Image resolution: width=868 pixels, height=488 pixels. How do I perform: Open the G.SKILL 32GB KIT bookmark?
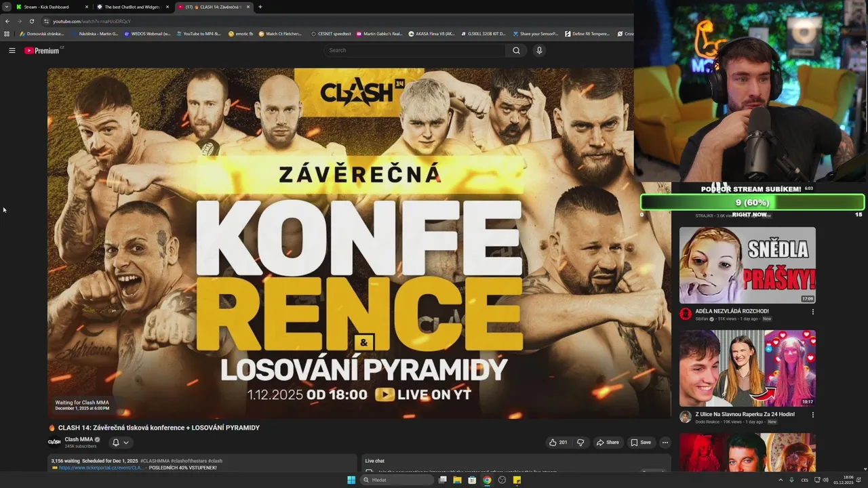pyautogui.click(x=483, y=33)
